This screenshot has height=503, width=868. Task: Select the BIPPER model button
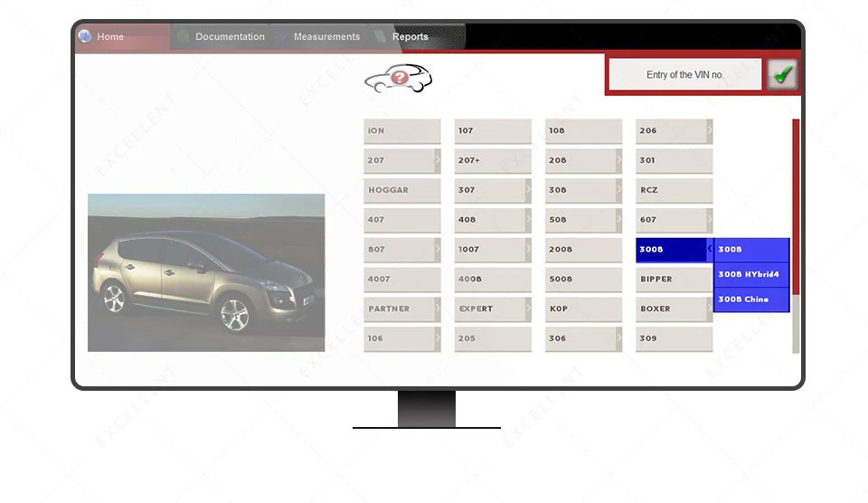click(675, 280)
